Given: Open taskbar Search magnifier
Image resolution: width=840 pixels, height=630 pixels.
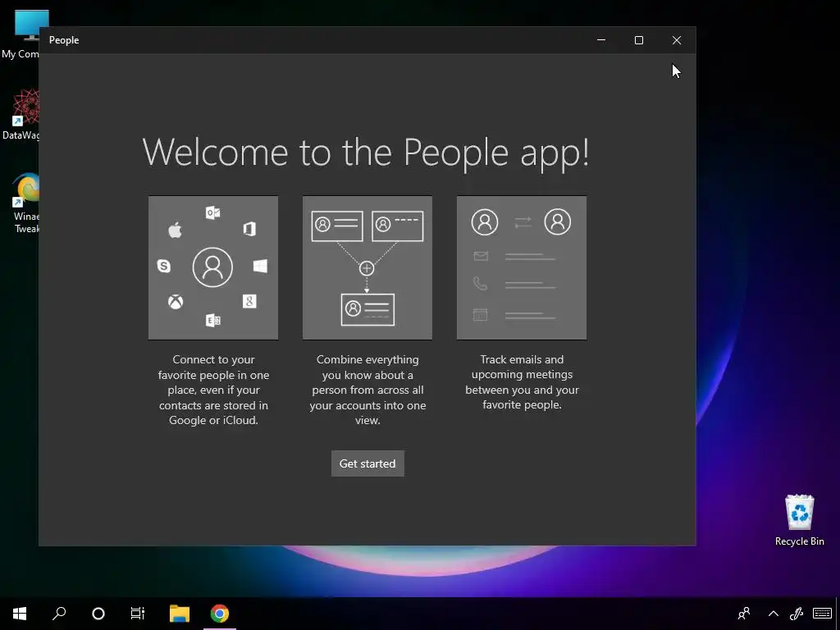Looking at the screenshot, I should 59,614.
